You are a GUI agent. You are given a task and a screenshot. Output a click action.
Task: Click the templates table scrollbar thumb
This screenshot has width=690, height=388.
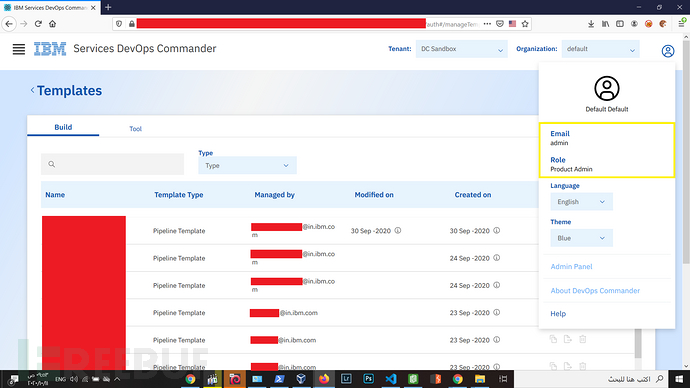coord(638,343)
